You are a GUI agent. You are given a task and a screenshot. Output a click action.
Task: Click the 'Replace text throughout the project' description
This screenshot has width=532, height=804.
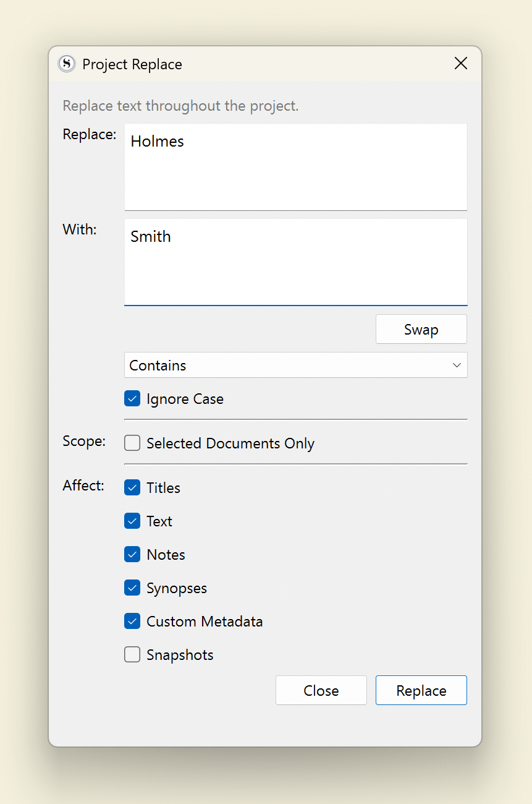[x=180, y=106]
